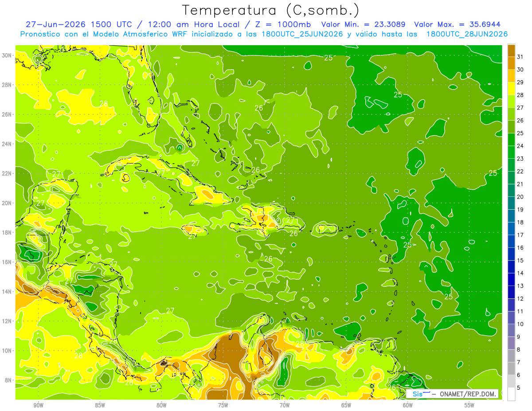Click the color legend value "16"

click(x=520, y=248)
